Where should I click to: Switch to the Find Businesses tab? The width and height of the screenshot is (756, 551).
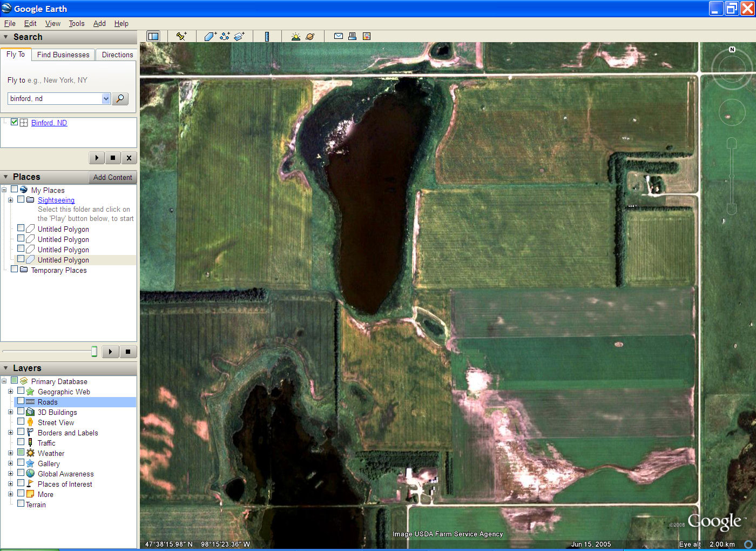click(x=63, y=55)
